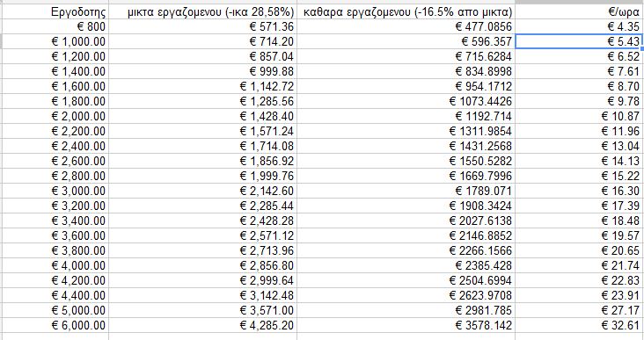Click the cell showing € 571.36

pyautogui.click(x=202, y=27)
